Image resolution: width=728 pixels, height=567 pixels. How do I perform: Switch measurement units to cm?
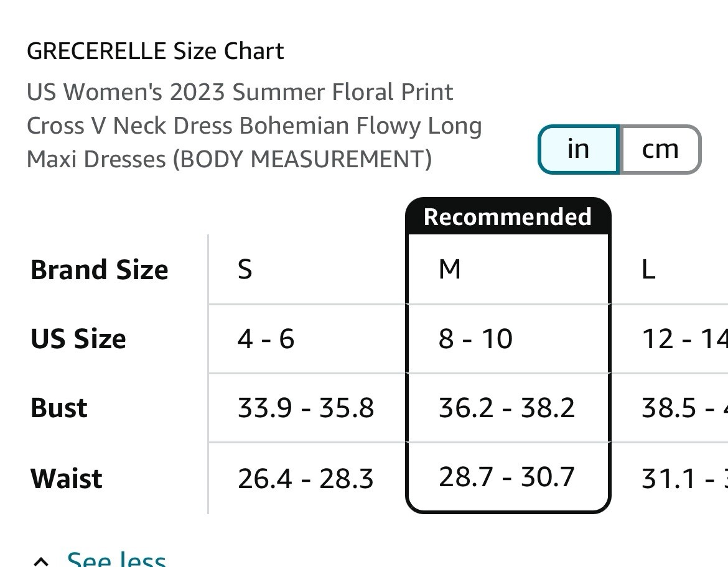660,149
